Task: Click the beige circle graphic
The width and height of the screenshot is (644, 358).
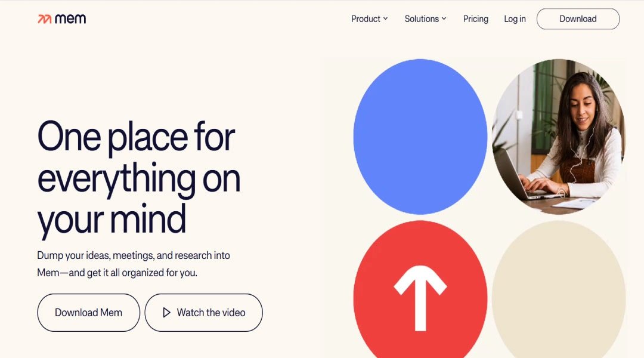Action: [x=559, y=289]
